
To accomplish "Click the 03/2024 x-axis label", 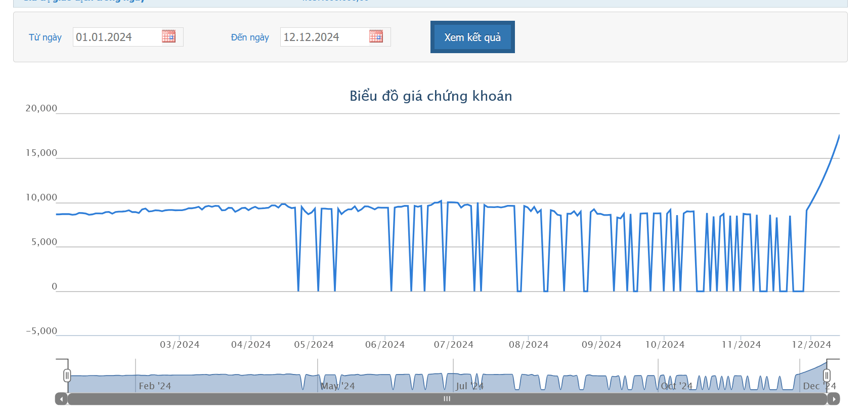I will coord(180,345).
